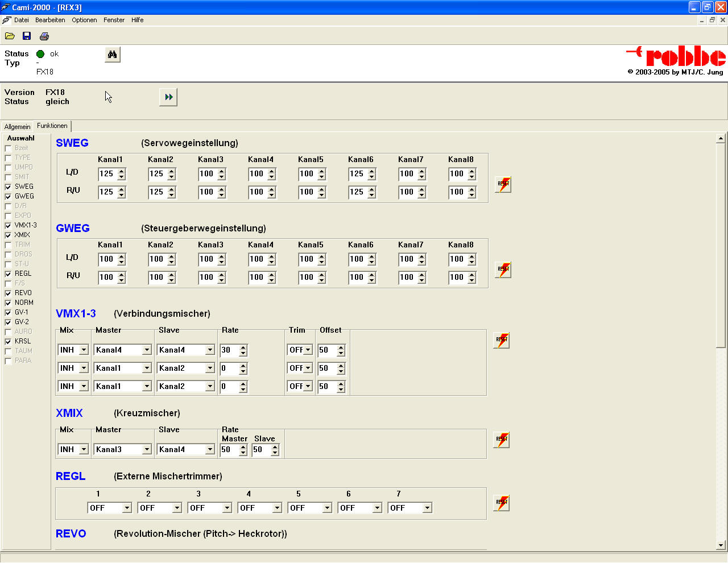This screenshot has height=563, width=728.
Task: Click the file open icon in the toolbar
Action: click(x=10, y=35)
